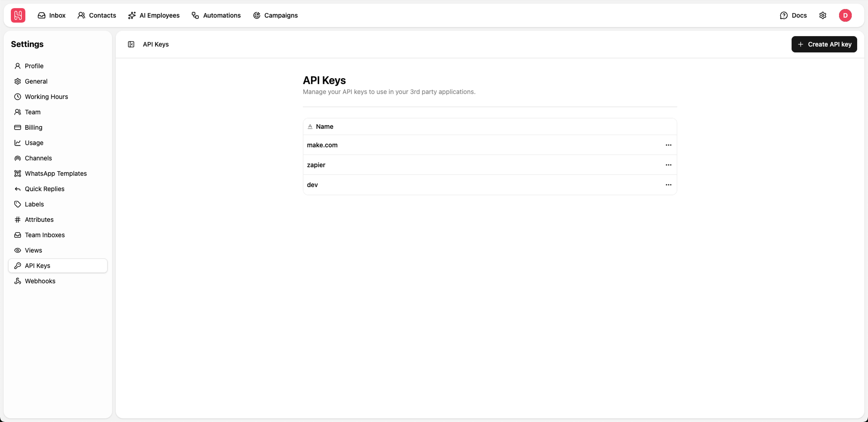Click the Create API key button

(x=824, y=44)
